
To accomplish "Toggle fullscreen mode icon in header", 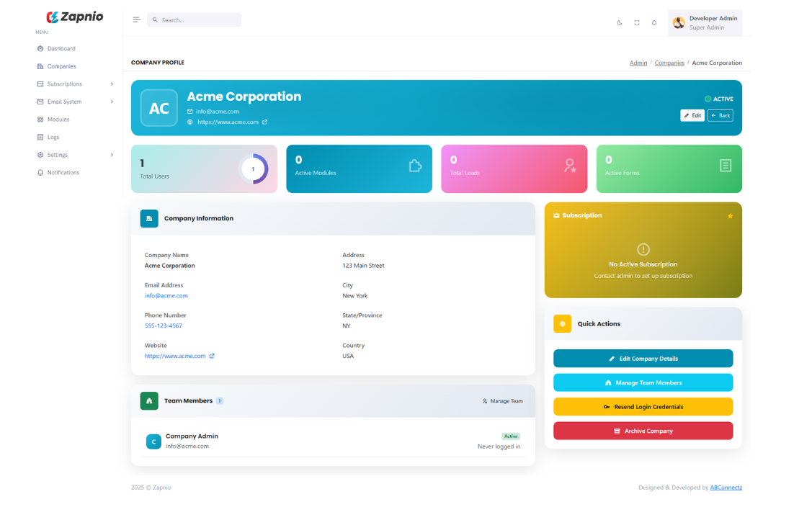I will tap(637, 22).
